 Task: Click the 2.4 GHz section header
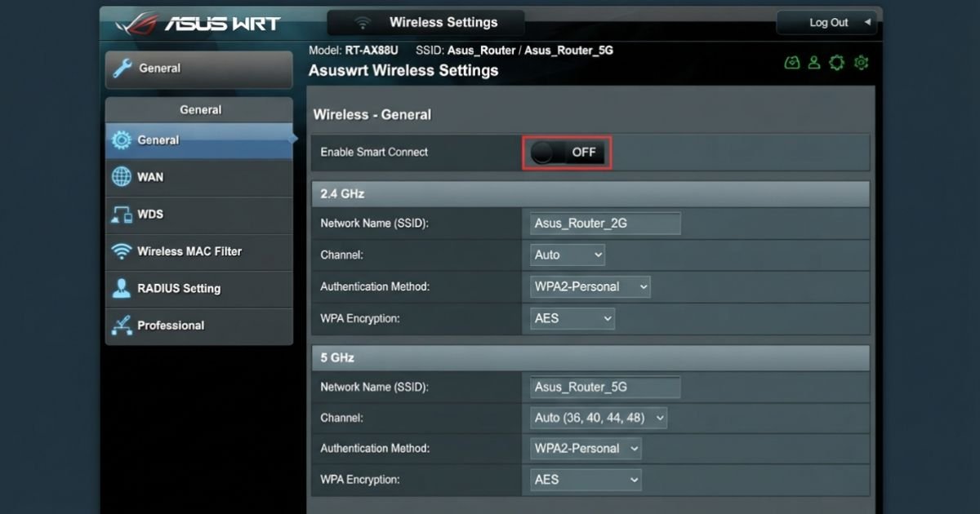coord(591,194)
